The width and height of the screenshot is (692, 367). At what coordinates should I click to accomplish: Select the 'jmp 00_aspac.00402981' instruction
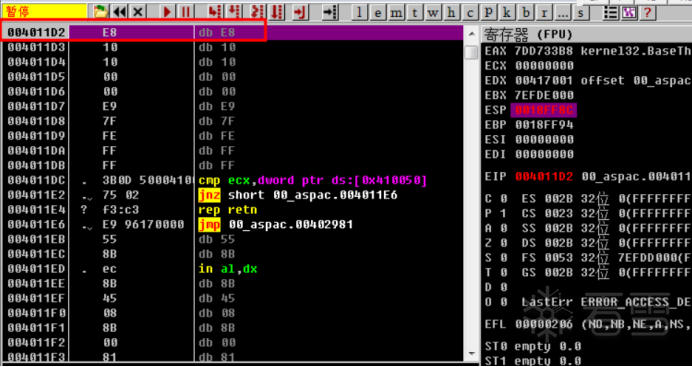click(x=276, y=225)
